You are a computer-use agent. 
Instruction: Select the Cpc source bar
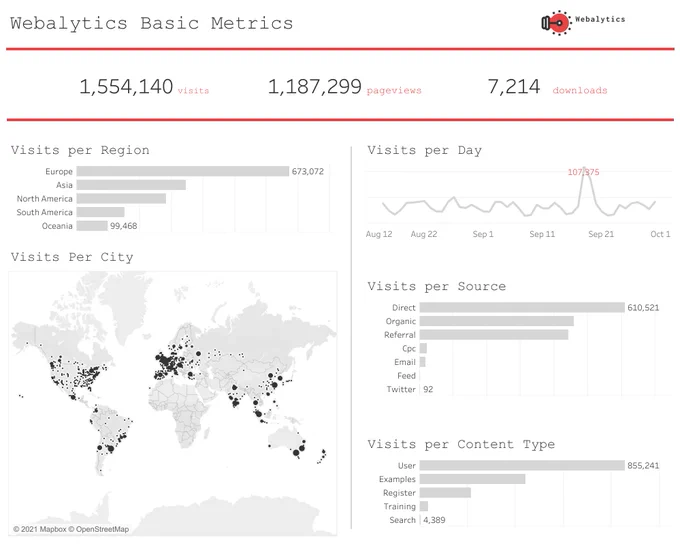click(423, 348)
